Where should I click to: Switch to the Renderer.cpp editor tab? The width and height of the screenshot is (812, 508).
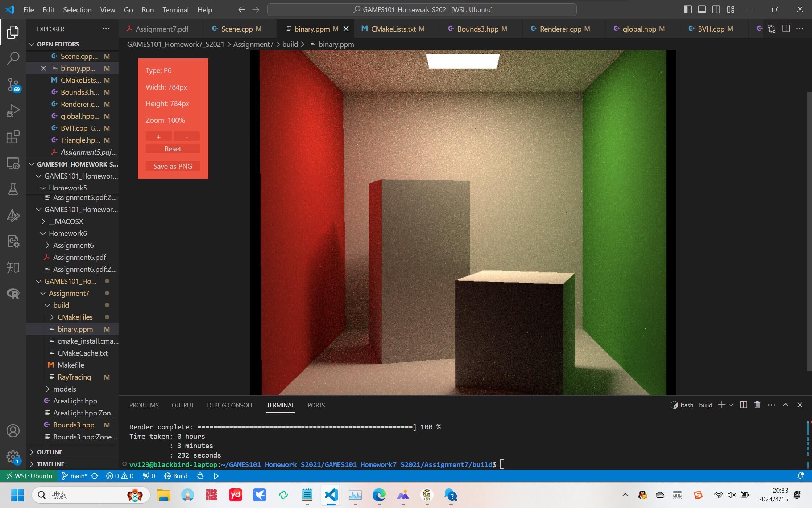coord(564,29)
